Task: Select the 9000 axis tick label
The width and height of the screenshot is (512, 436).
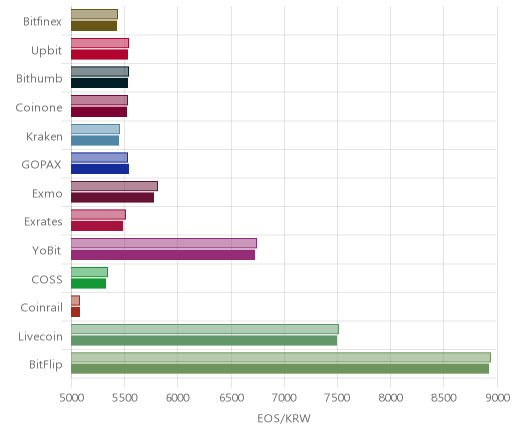Action: click(x=497, y=398)
